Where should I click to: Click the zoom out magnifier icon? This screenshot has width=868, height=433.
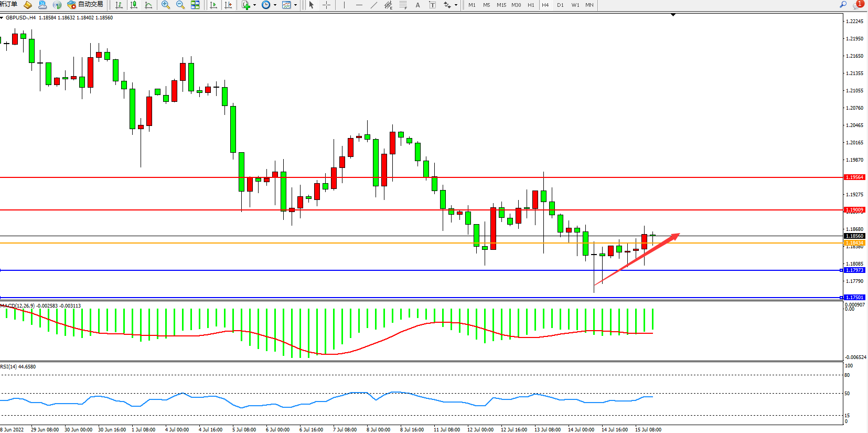180,5
